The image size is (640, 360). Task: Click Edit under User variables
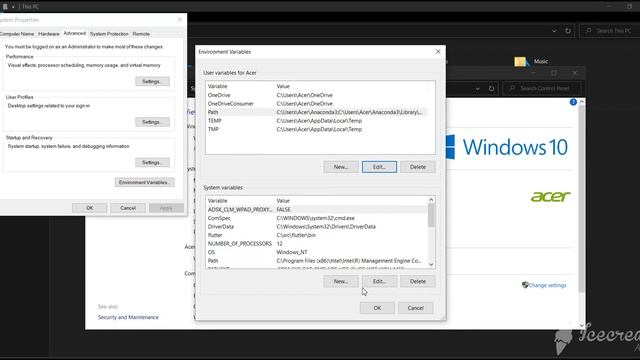(379, 167)
